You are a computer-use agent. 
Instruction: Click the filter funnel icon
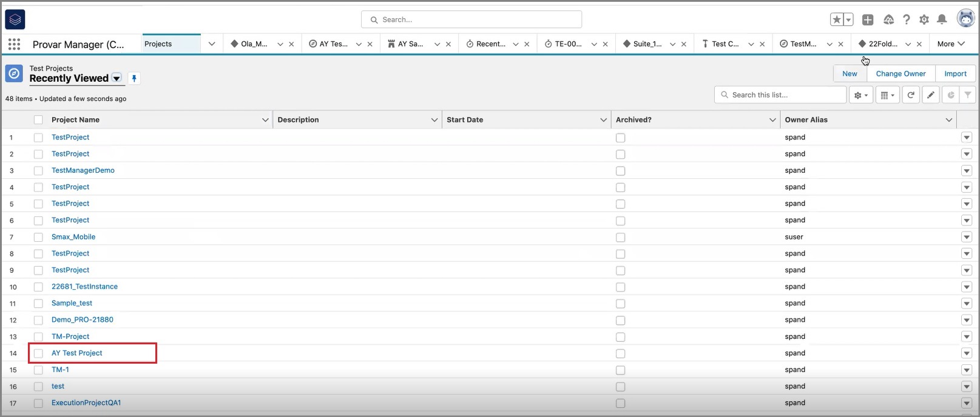(x=968, y=95)
